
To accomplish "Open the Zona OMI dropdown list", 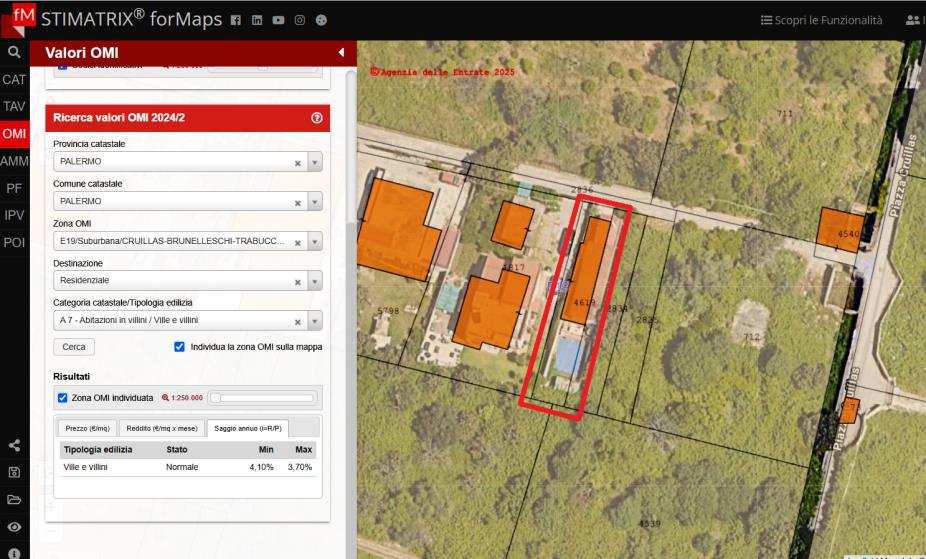I will point(315,242).
